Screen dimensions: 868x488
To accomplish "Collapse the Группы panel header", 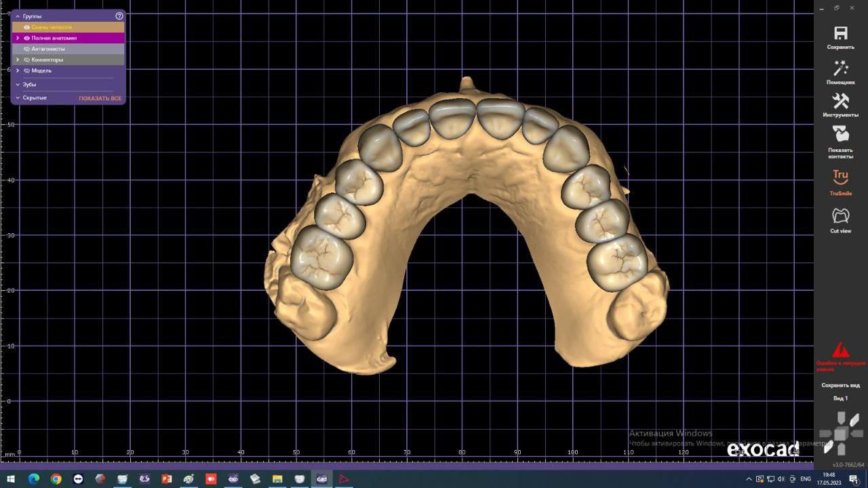I will click(x=18, y=16).
